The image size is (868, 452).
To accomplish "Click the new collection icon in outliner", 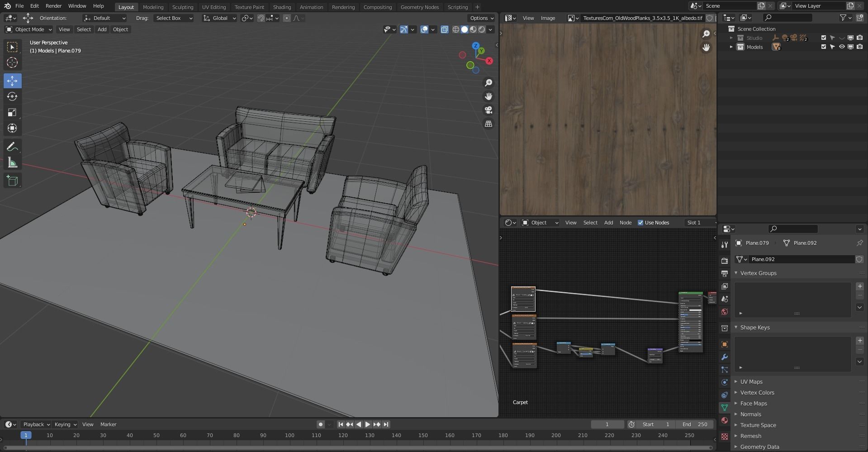I will [x=860, y=18].
